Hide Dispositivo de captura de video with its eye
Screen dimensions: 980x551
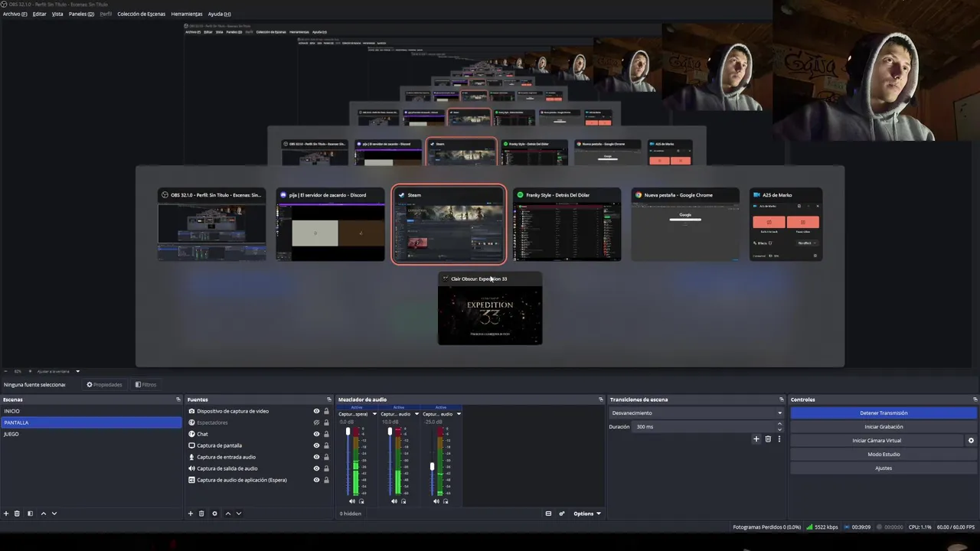click(x=316, y=411)
